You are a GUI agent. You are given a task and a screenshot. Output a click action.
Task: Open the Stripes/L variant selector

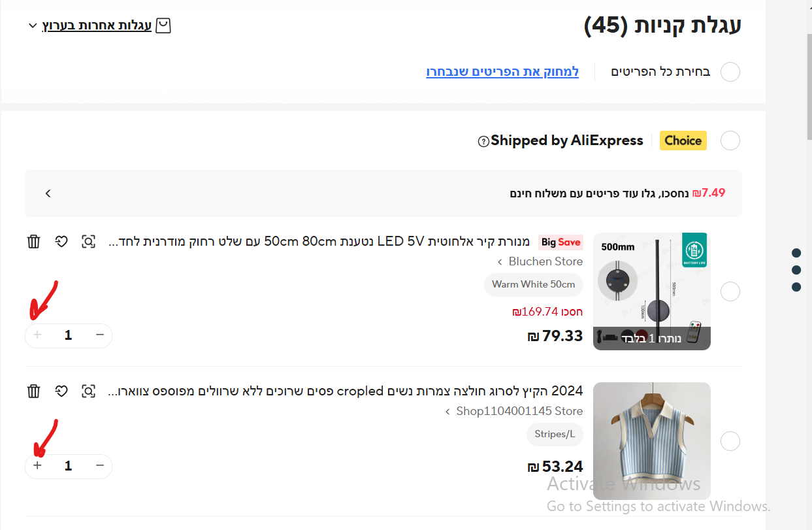[555, 434]
